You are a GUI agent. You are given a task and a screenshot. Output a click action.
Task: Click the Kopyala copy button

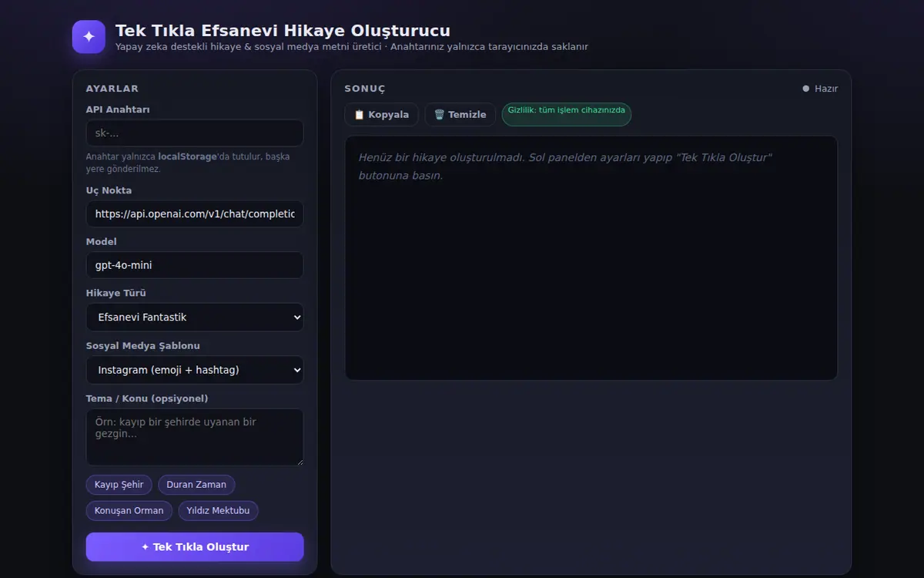[x=381, y=115]
